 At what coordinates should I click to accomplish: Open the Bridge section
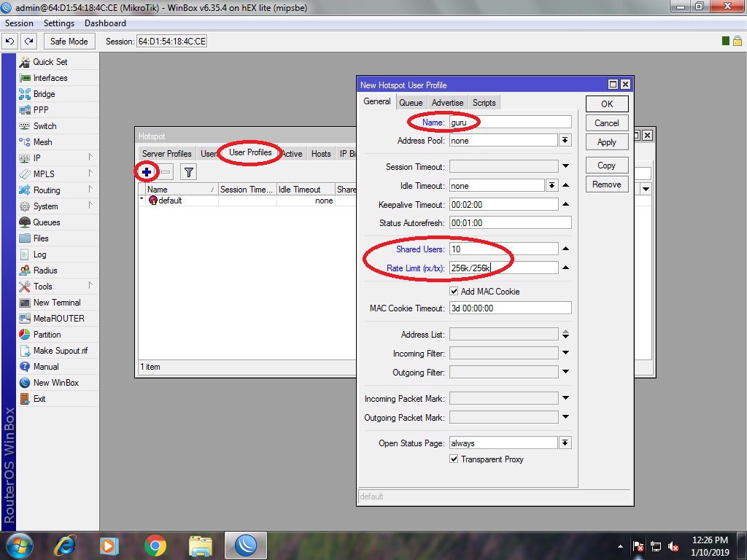pyautogui.click(x=44, y=94)
